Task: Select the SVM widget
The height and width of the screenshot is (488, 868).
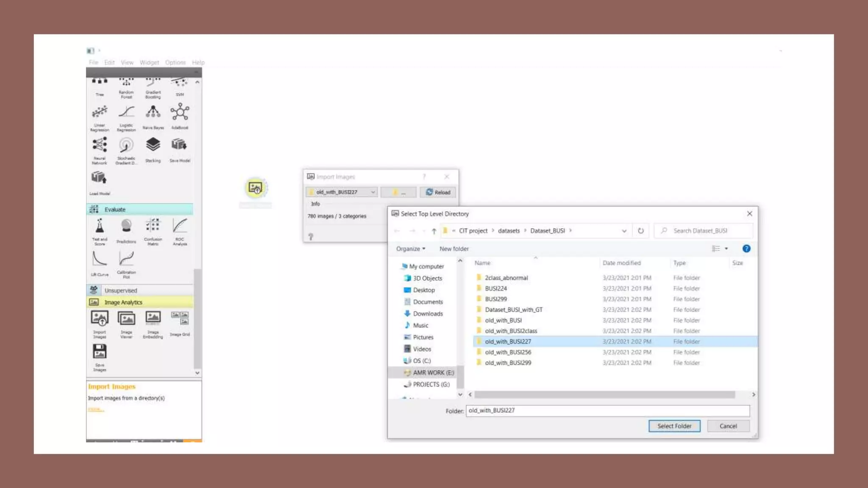Action: coord(180,86)
